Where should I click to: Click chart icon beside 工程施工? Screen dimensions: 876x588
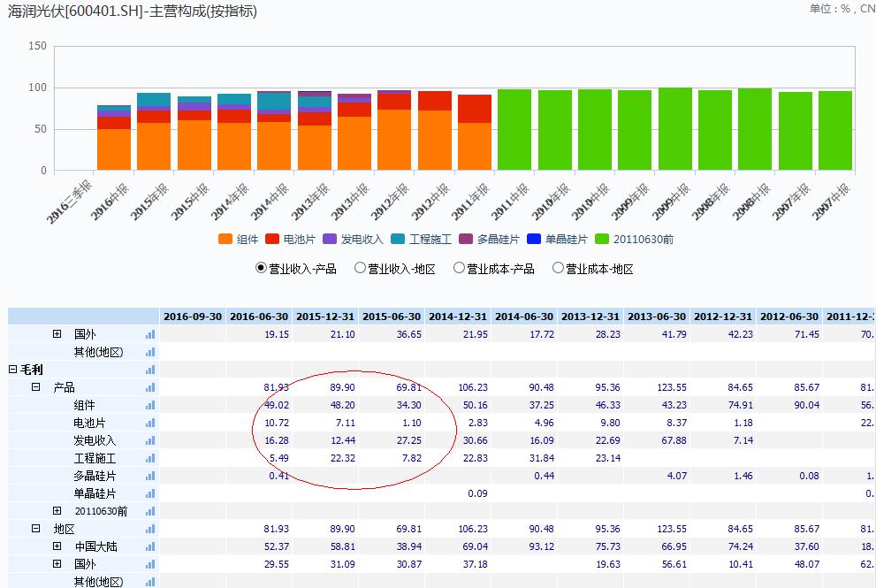[x=150, y=458]
